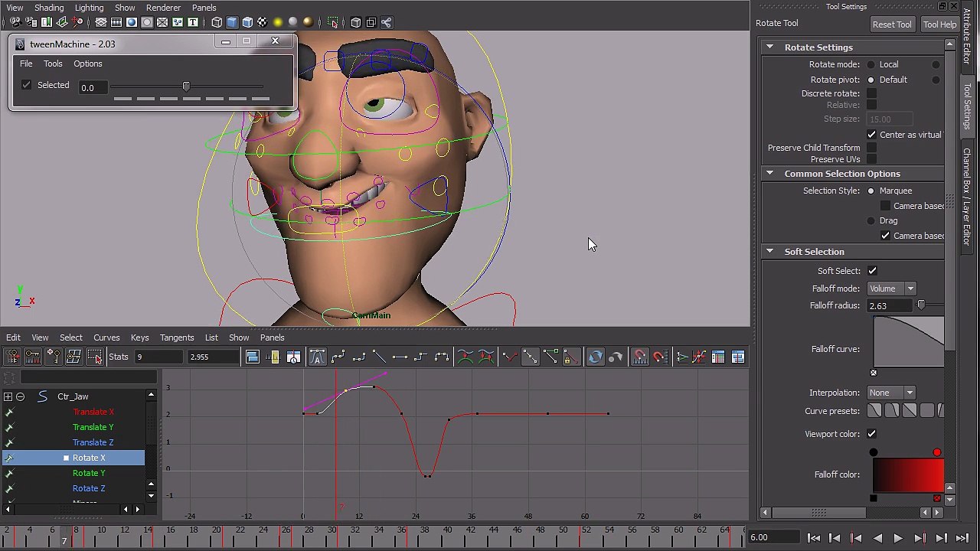The width and height of the screenshot is (980, 551).
Task: Toggle X-ray joints icon
Action: 387,22
